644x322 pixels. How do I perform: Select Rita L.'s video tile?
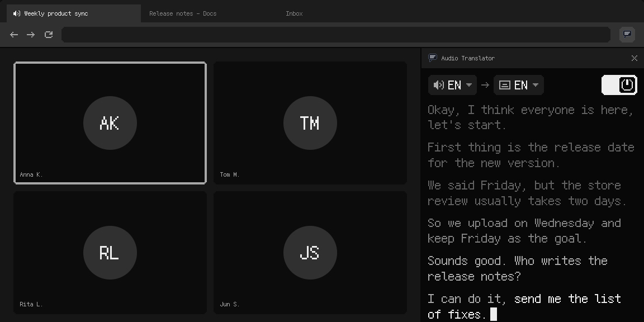pos(110,253)
